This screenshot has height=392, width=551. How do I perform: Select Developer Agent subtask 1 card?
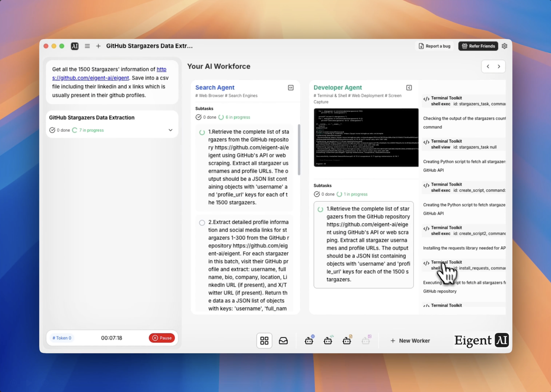364,245
